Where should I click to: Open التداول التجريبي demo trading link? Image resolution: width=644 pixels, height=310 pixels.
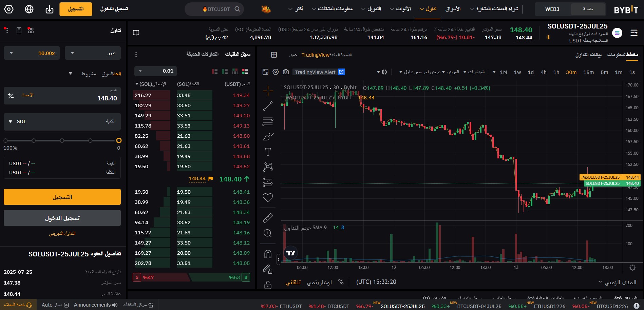coord(62,233)
